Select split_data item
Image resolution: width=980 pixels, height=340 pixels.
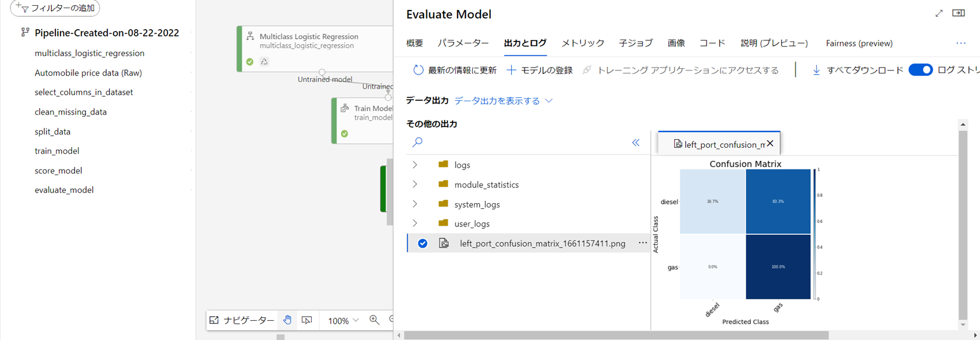pos(52,132)
